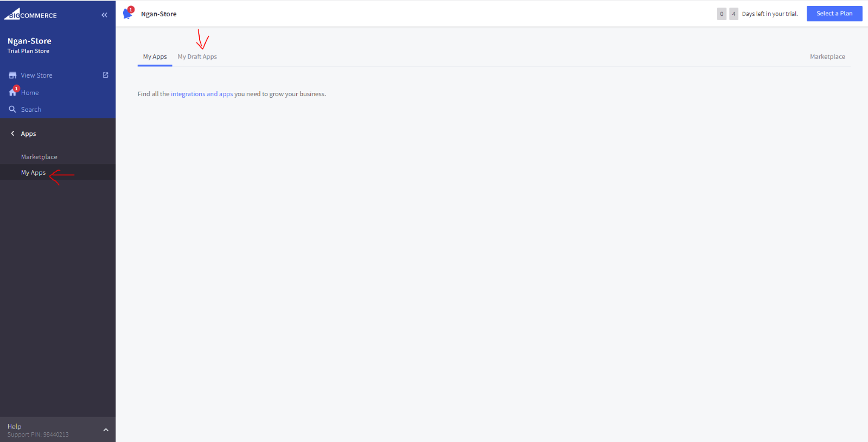This screenshot has width=868, height=442.
Task: Open external link icon next to View Store
Action: (105, 75)
